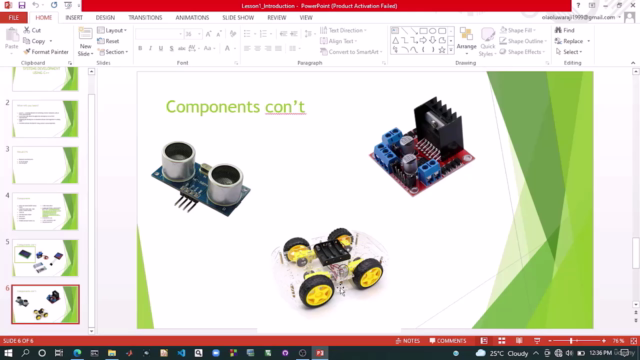Decrease font size with smaller A
The width and height of the screenshot is (640, 360).
tap(219, 34)
